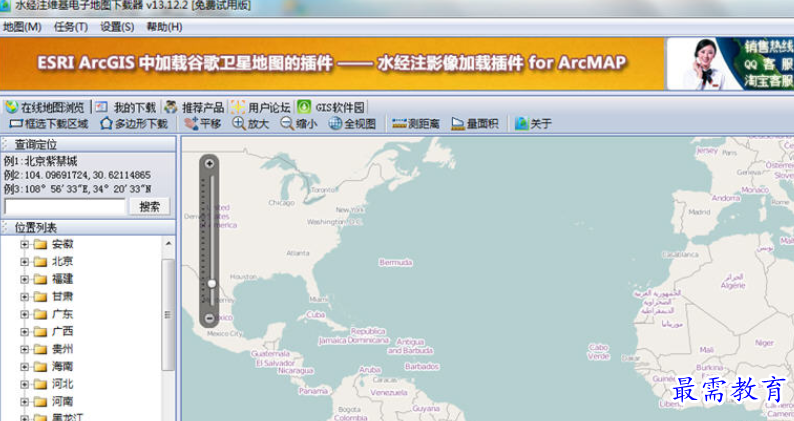This screenshot has width=794, height=421.
Task: Select the 多边形下载 polygon tool
Action: click(x=134, y=124)
